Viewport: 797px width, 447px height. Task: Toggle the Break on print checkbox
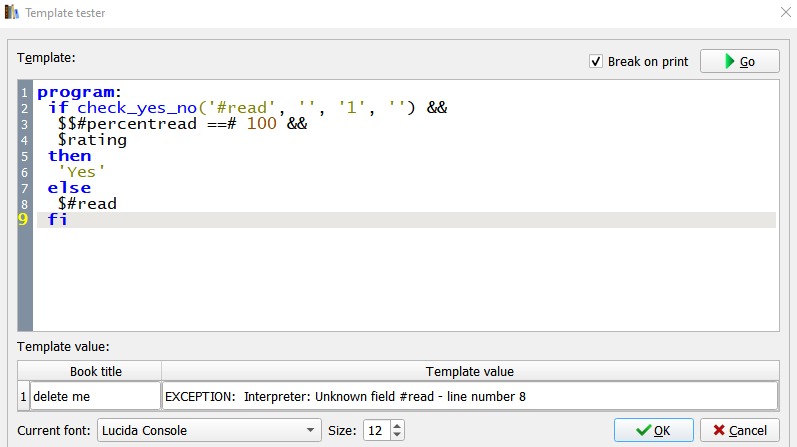[x=596, y=62]
